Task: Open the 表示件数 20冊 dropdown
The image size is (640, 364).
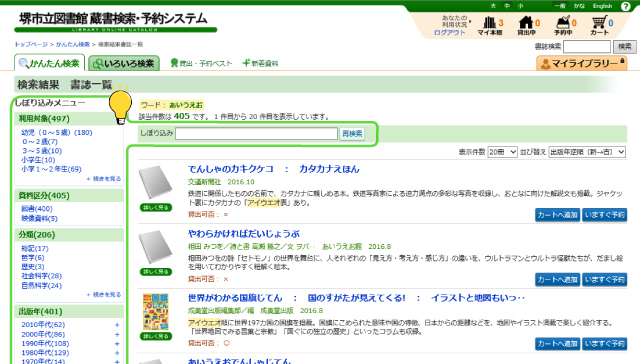Action: pos(502,152)
